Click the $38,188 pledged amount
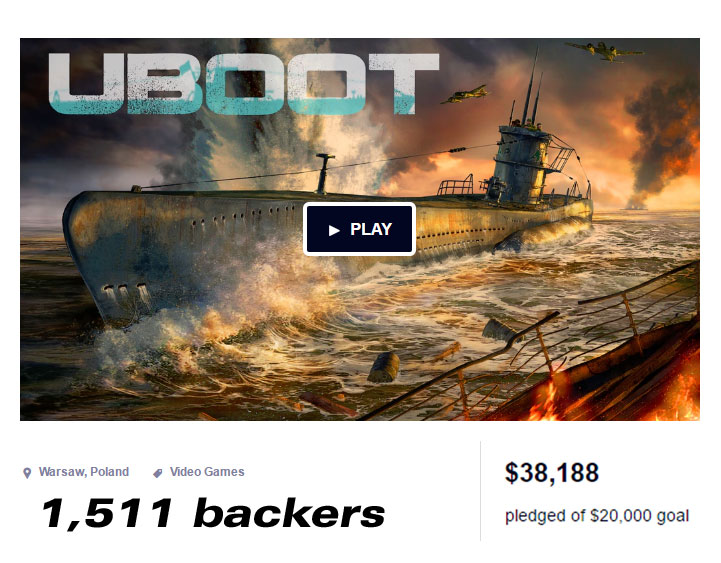 click(x=552, y=472)
